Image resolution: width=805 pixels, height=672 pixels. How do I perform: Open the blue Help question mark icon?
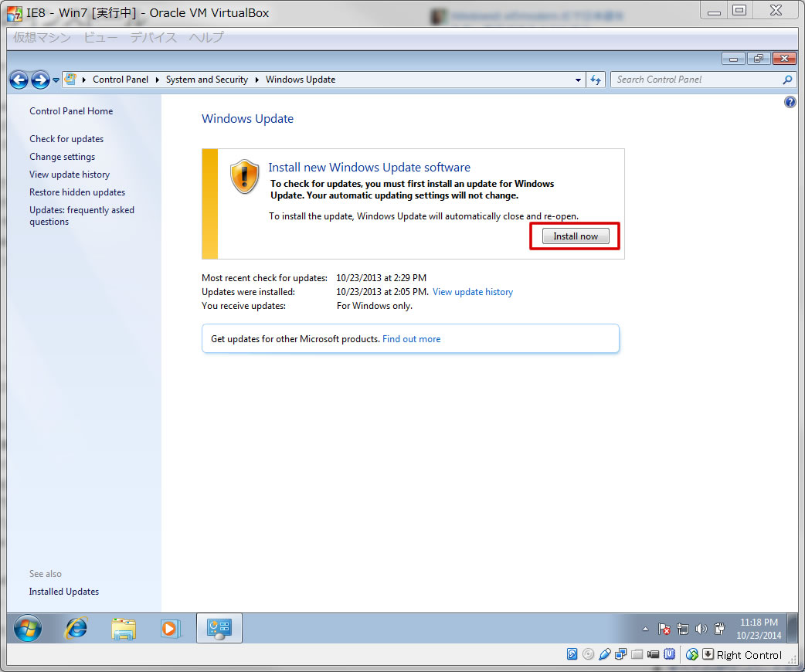pos(790,102)
